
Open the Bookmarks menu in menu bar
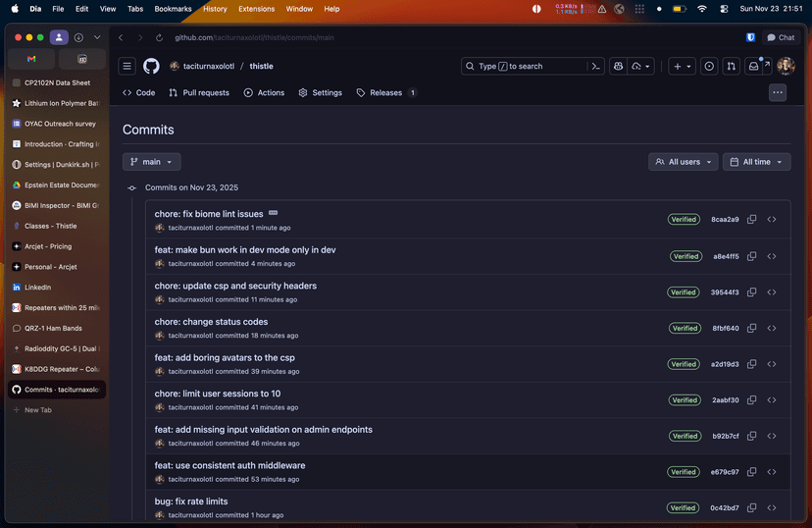point(173,9)
